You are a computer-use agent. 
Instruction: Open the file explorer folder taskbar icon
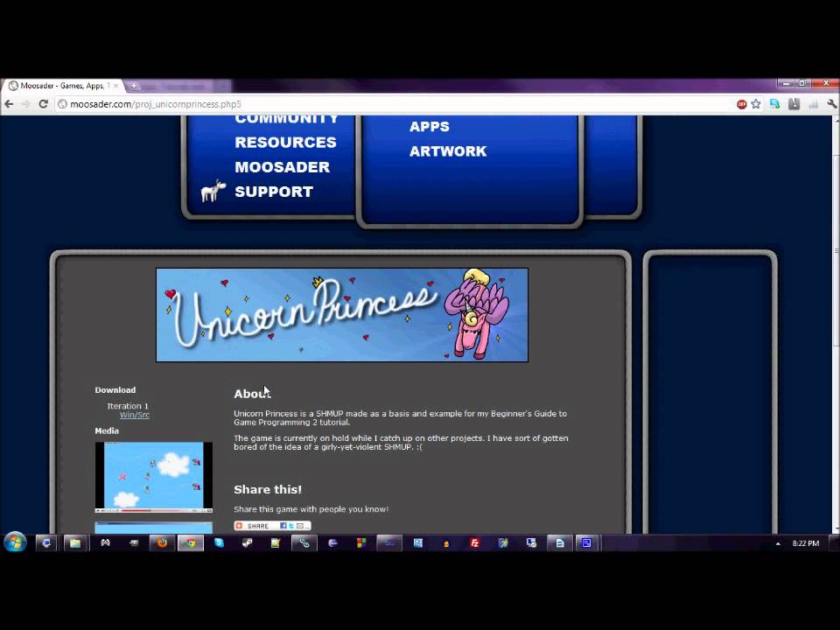point(75,543)
